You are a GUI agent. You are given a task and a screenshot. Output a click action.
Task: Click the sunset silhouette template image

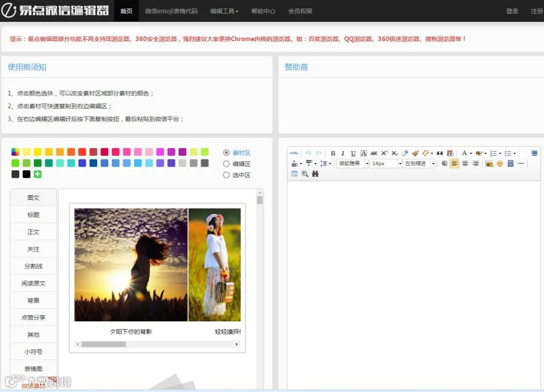pos(131,265)
